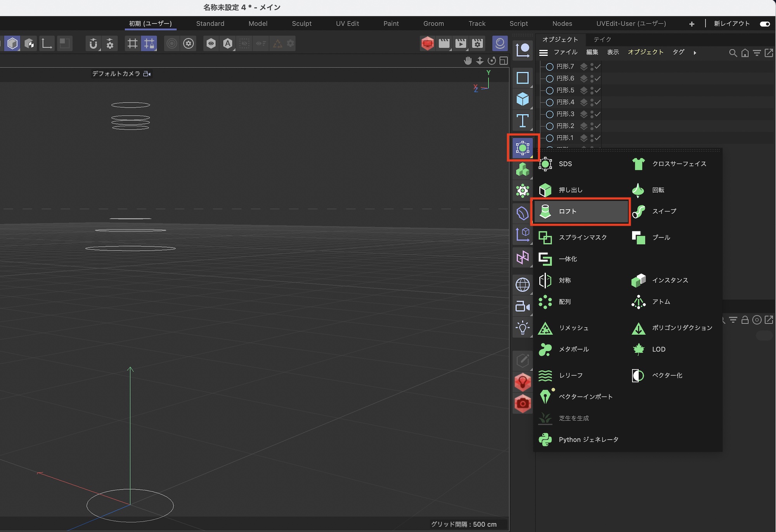Open the object manager hamburger menu
Viewport: 776px width, 532px height.
(x=544, y=53)
